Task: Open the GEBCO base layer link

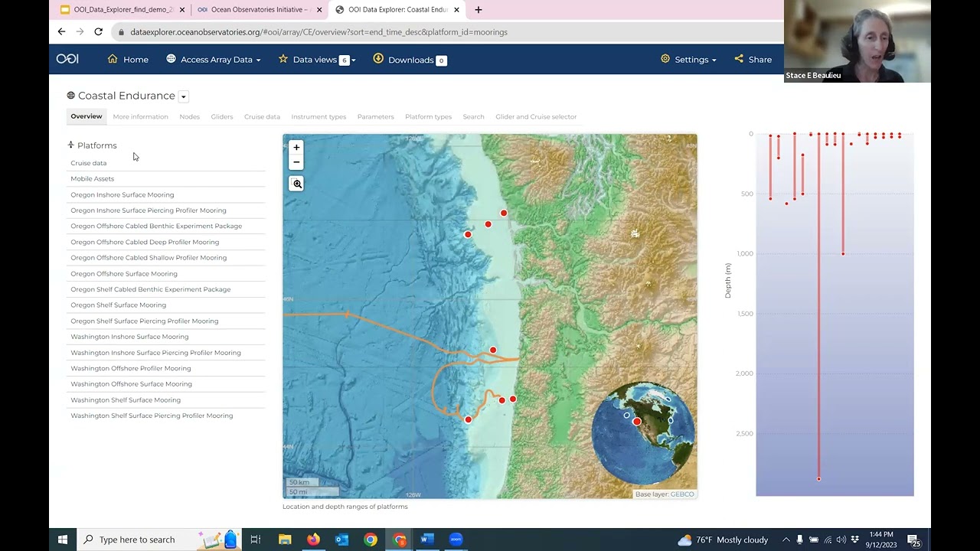Action: coord(682,494)
